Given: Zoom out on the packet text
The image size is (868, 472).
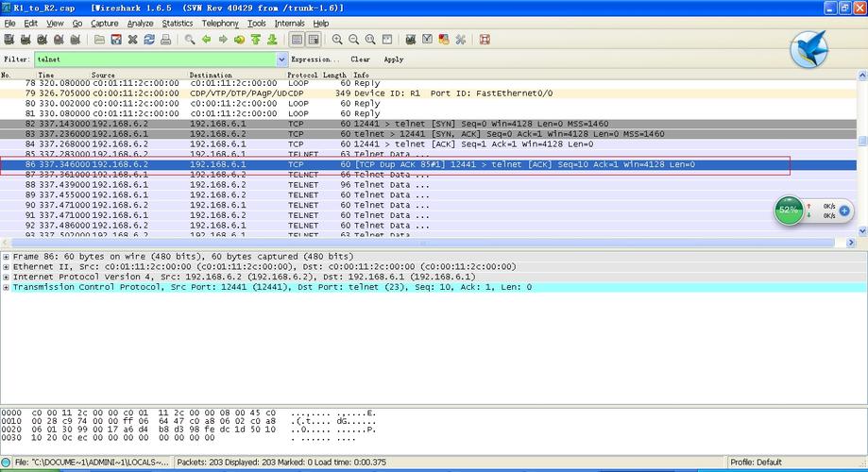Looking at the screenshot, I should pos(354,40).
